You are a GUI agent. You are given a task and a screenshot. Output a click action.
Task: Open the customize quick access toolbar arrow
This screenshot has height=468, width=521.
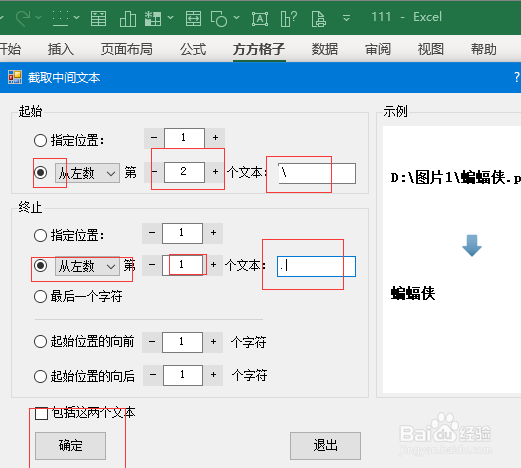(346, 18)
